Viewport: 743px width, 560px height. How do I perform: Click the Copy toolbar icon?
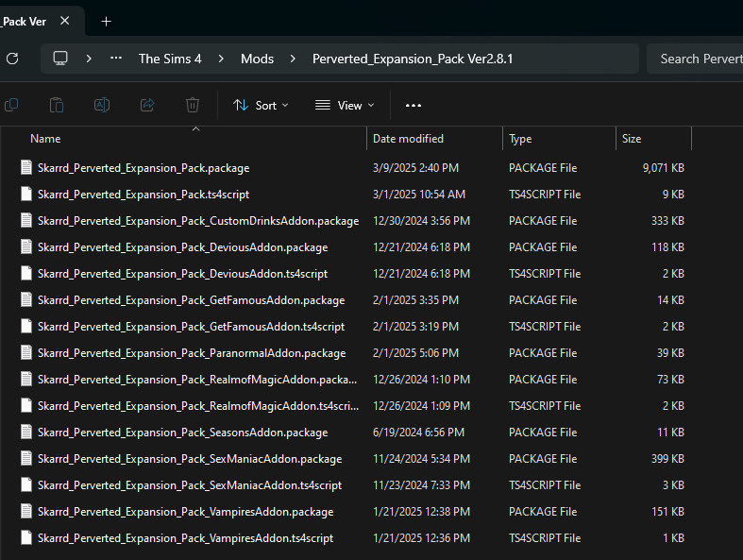(11, 105)
